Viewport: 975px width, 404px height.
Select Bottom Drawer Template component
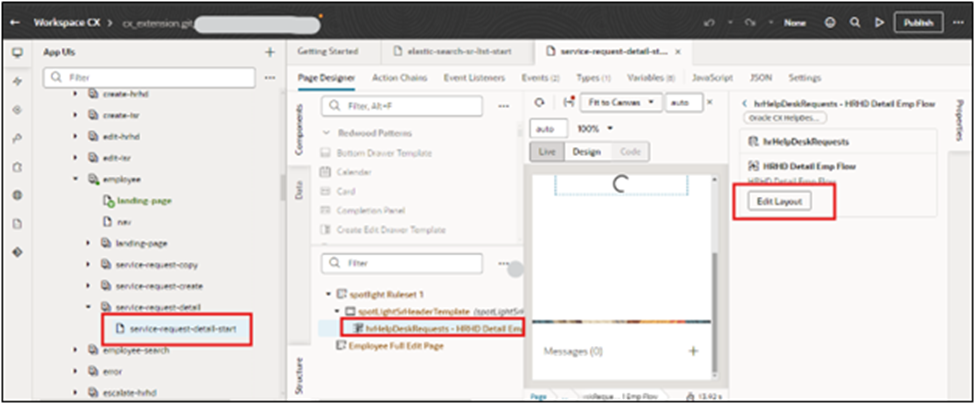point(384,153)
